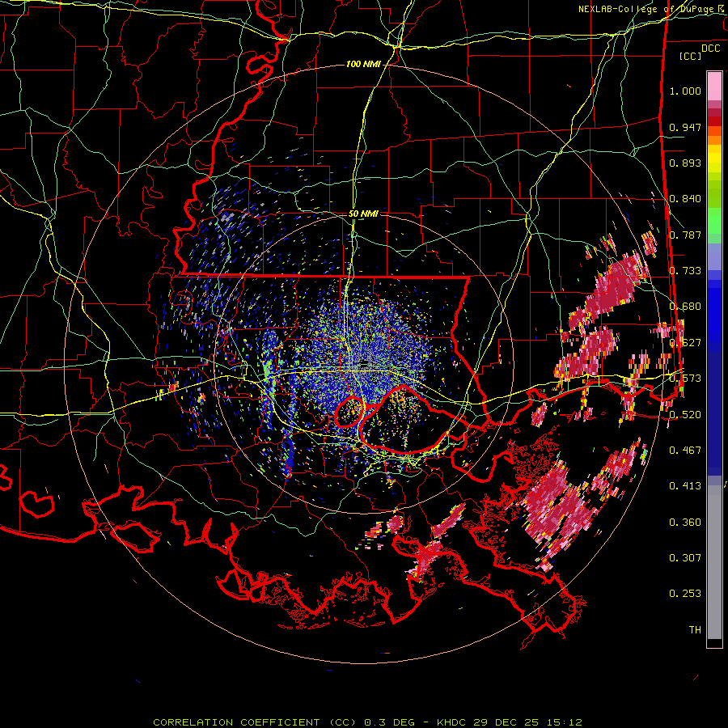Click the 0.3 DEG elevation text
Screen dimensions: 728x728
click(x=389, y=722)
